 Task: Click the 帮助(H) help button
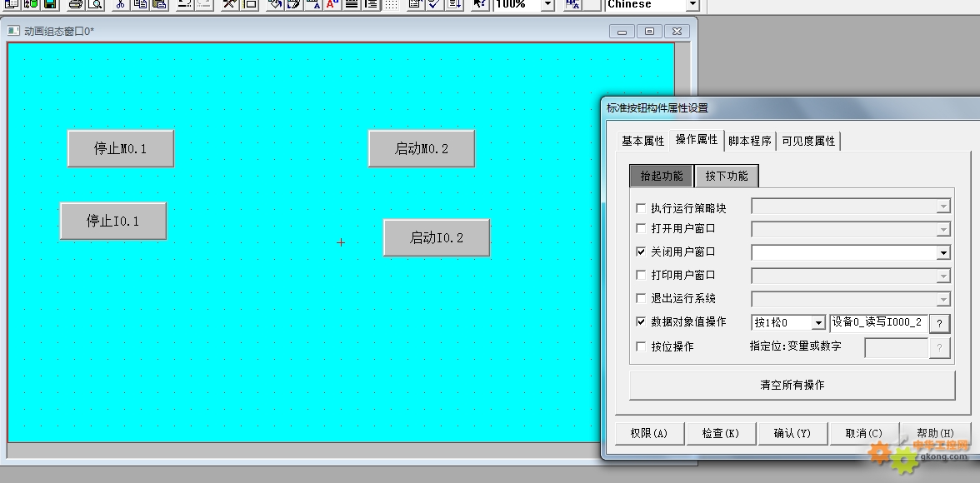936,434
